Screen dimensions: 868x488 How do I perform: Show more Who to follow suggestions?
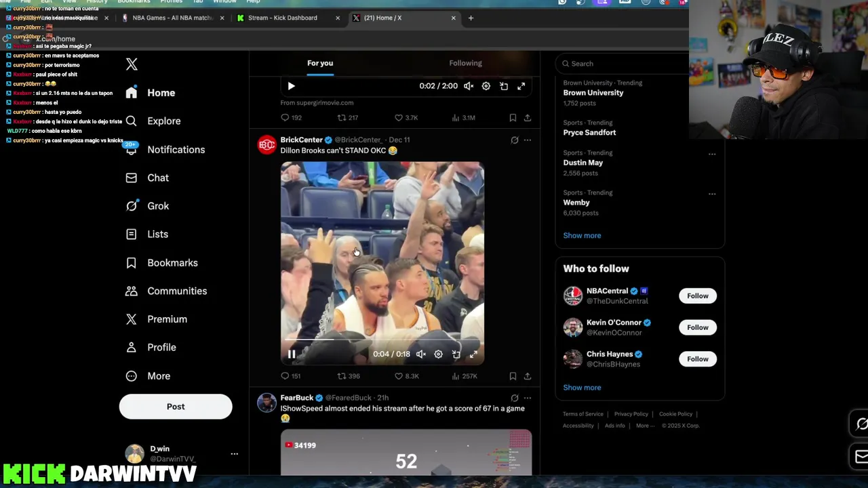(582, 388)
